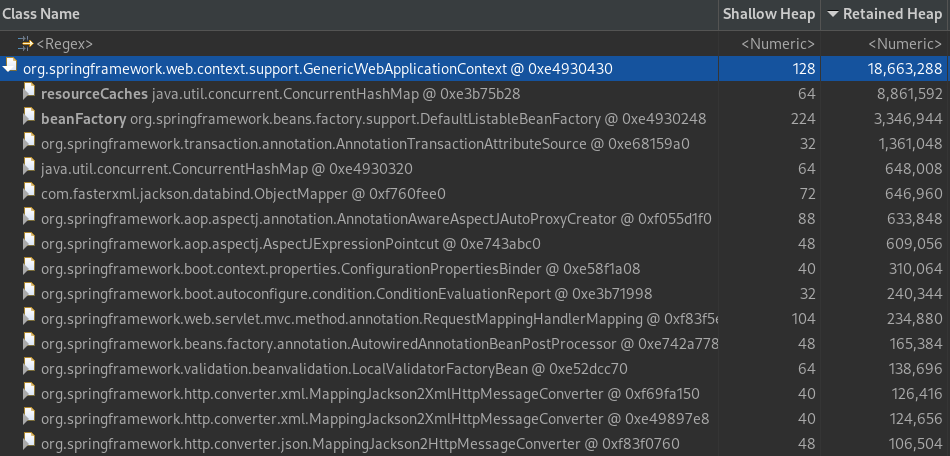This screenshot has height=456, width=950.
Task: Click retained heap value 126,416
Action: click(x=915, y=394)
